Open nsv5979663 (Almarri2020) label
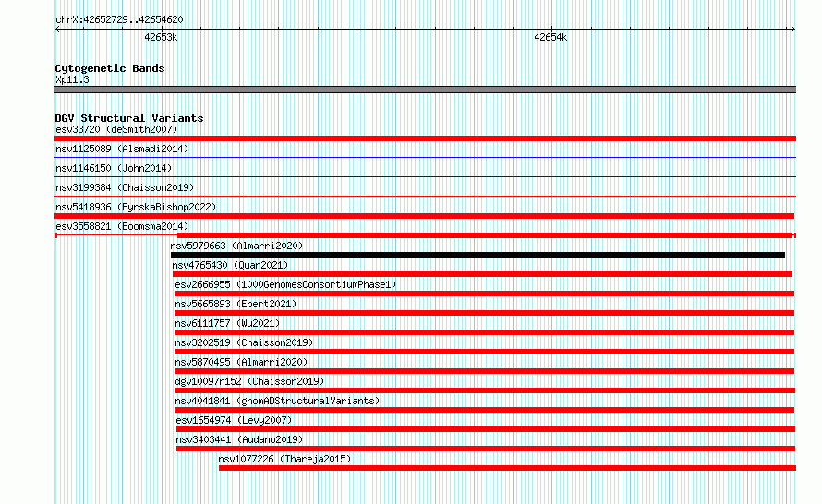This screenshot has height=504, width=822. point(237,246)
